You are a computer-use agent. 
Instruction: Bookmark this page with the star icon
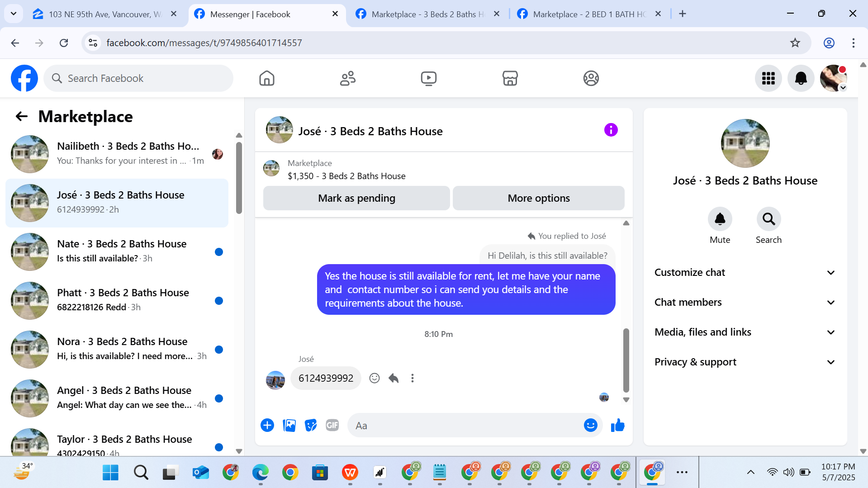(x=795, y=43)
